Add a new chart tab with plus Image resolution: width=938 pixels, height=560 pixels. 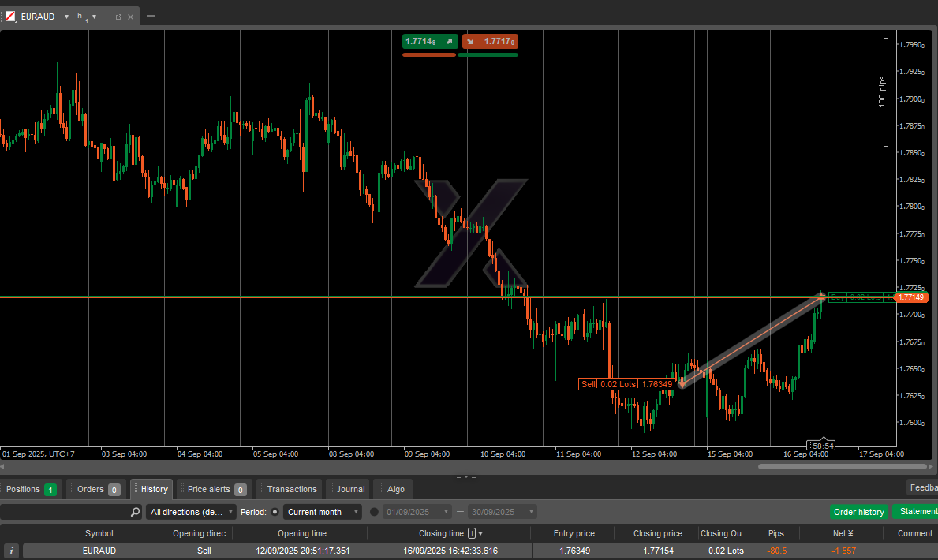[151, 16]
